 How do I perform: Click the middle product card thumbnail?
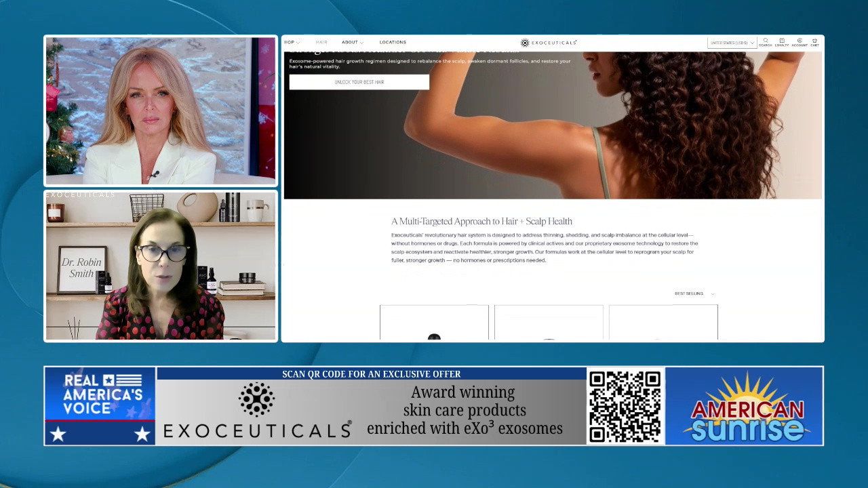coord(549,323)
